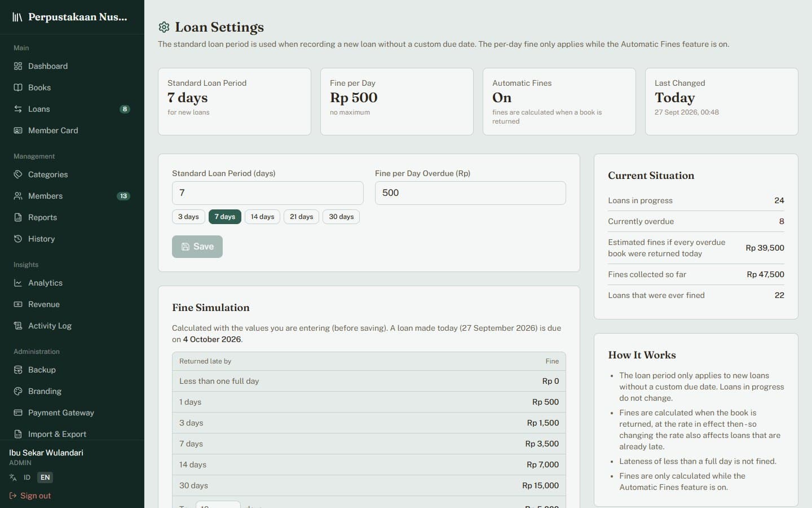Click the Dashboard grid icon
The image size is (812, 508).
pos(18,66)
